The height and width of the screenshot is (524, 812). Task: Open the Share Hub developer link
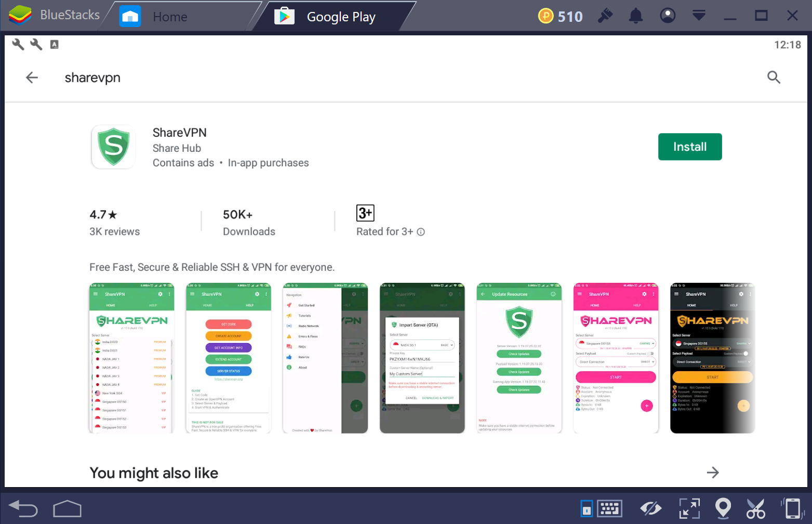coord(177,148)
